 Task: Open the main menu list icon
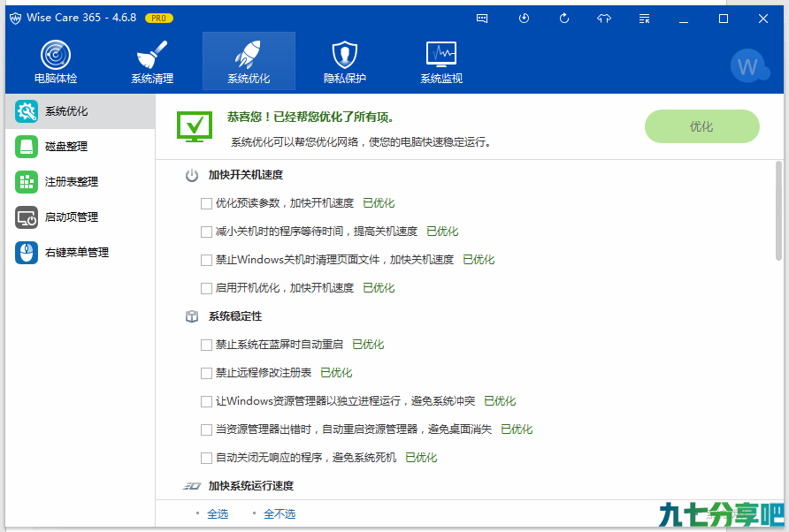(x=644, y=19)
